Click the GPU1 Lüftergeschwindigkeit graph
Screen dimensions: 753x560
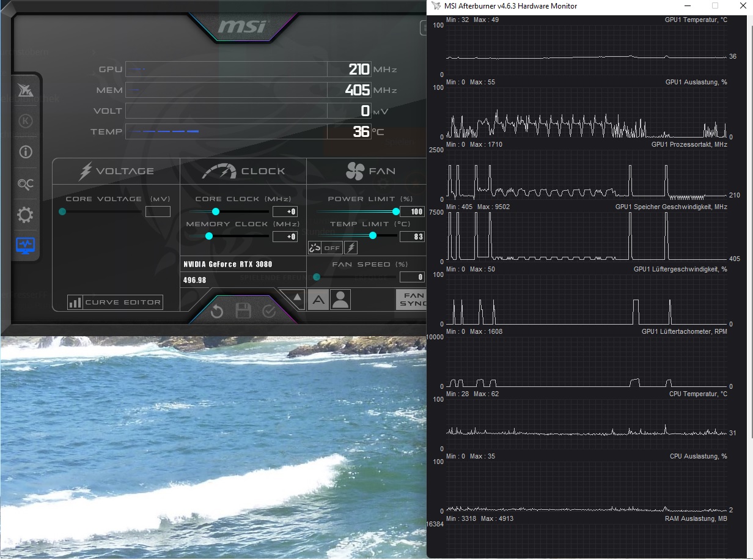point(586,299)
